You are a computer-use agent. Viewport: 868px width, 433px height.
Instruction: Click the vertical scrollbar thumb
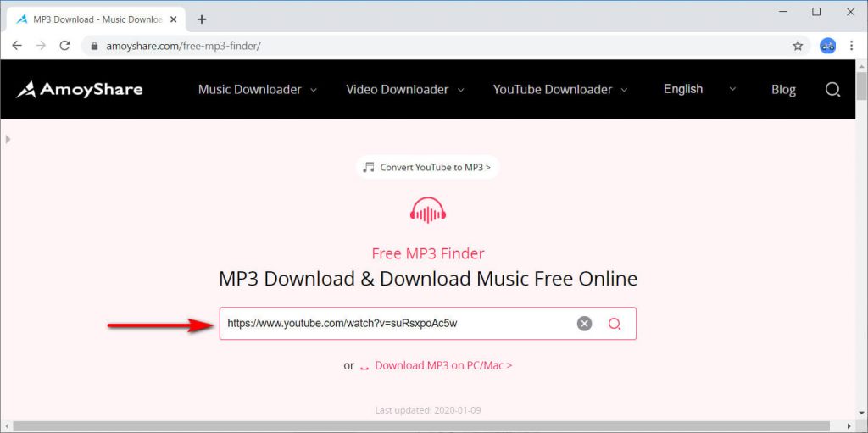pos(861,86)
